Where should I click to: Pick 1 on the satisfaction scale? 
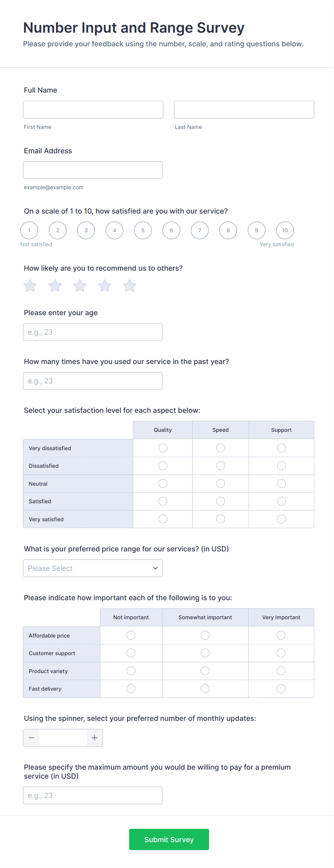pyautogui.click(x=29, y=230)
